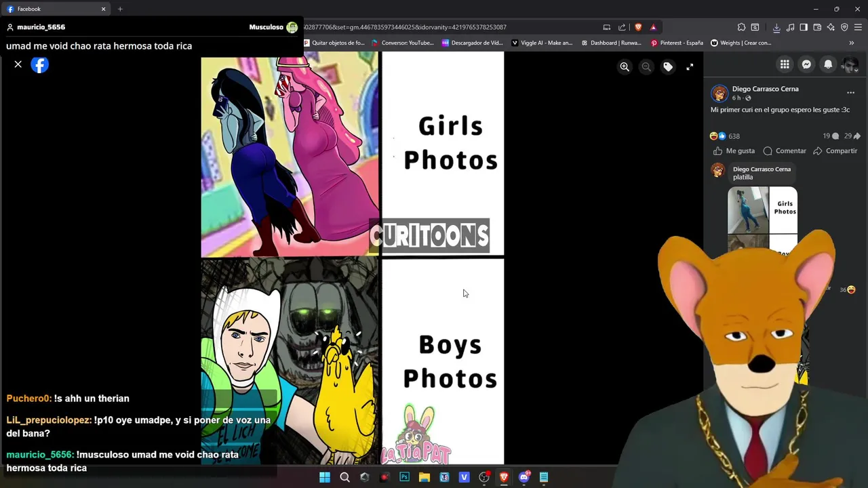Click the browser address bar URL
The height and width of the screenshot is (488, 868).
404,27
